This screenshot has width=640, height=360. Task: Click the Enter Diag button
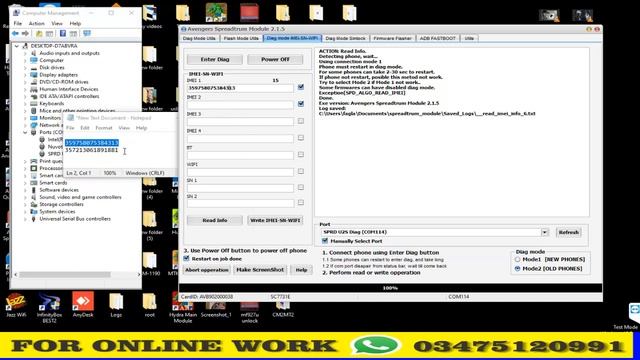[215, 60]
